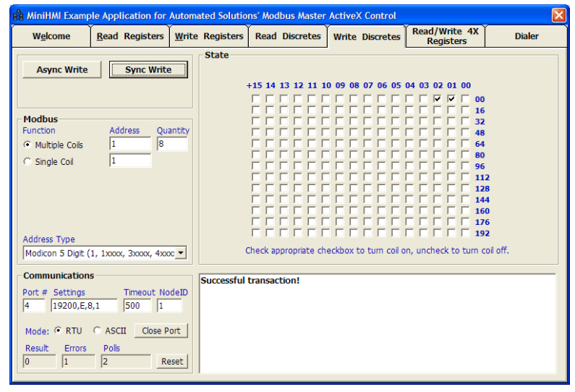Click the Multiple Coils Address field
The width and height of the screenshot is (575, 392).
(130, 144)
